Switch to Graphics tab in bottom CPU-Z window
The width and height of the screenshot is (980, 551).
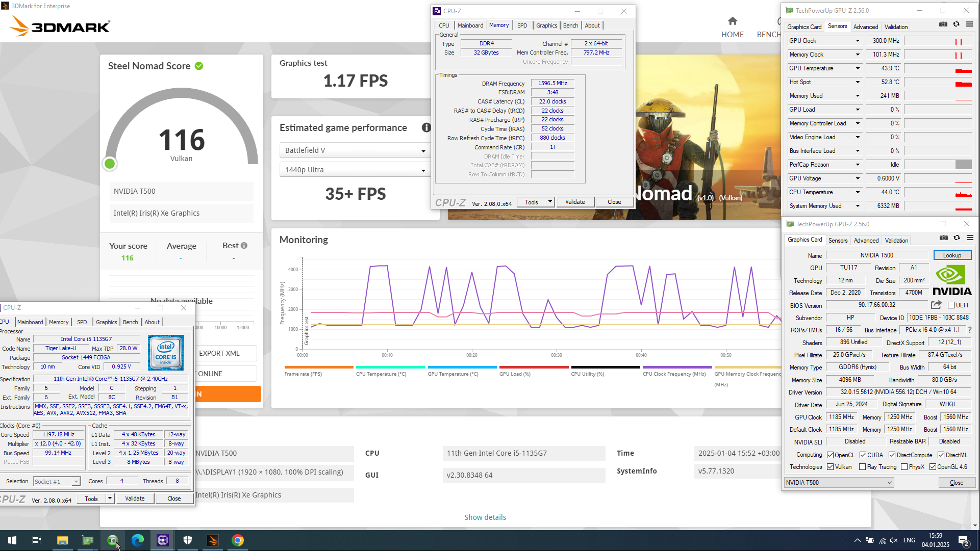pos(106,322)
